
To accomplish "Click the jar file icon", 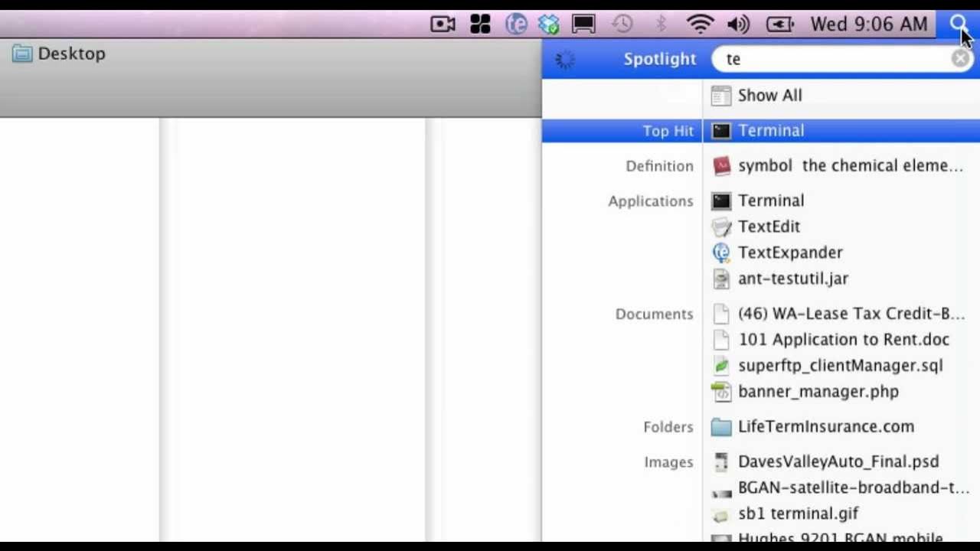I will (x=721, y=279).
